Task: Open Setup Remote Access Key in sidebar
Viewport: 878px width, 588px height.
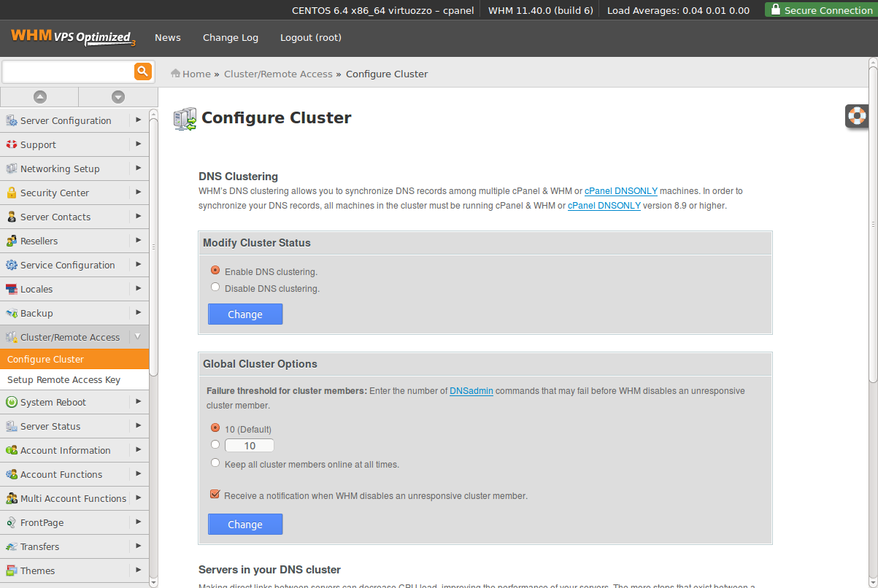Action: [x=74, y=379]
